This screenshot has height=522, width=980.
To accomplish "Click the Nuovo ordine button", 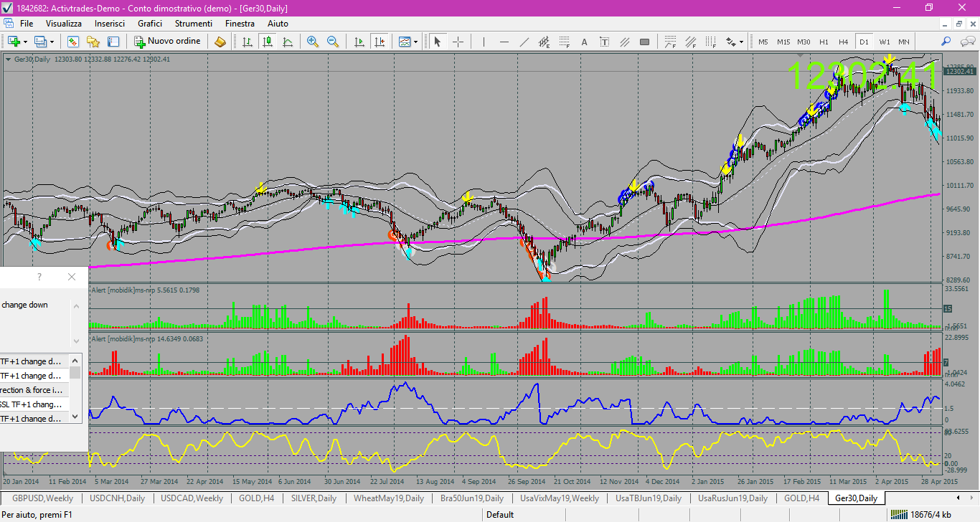I will click(x=167, y=42).
